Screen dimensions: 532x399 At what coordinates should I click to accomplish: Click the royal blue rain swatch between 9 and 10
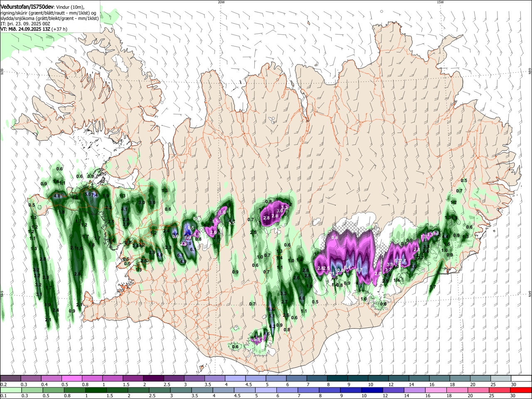[x=350, y=390]
